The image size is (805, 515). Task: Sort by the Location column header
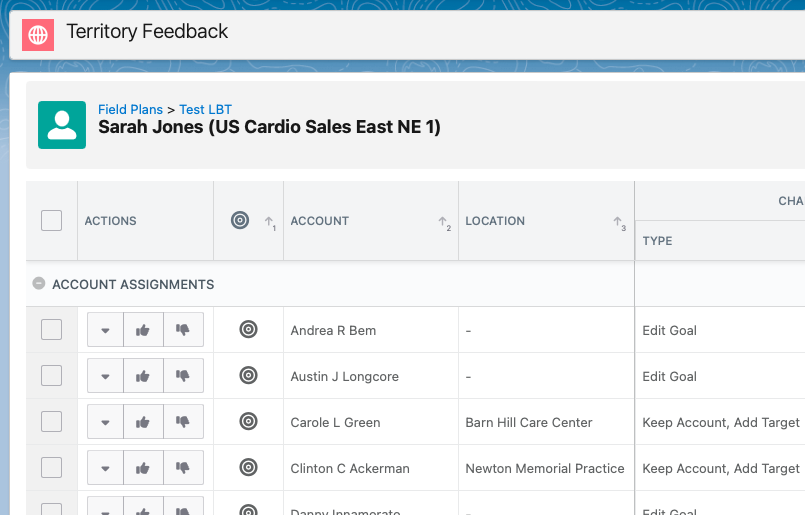[x=495, y=221]
